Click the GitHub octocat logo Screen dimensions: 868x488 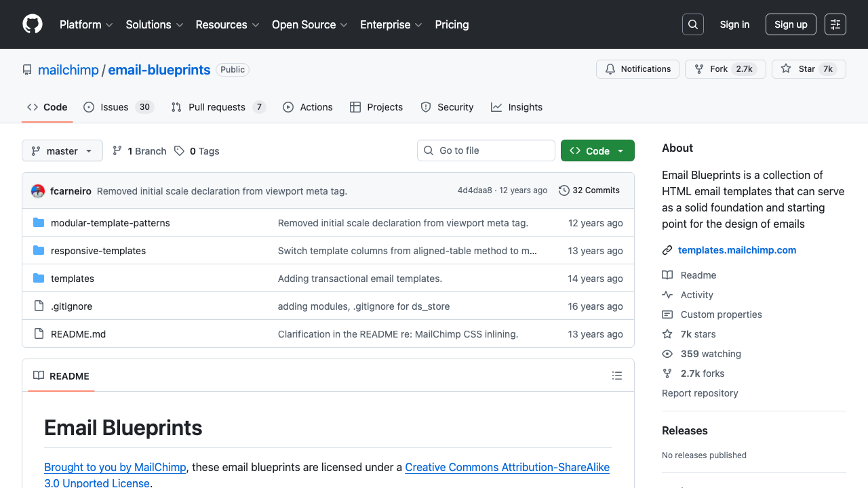[x=32, y=24]
